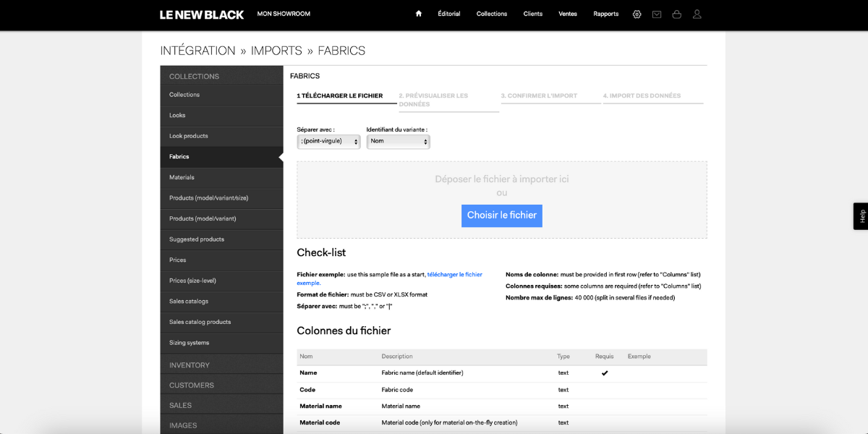Open settings via the gear icon

pyautogui.click(x=637, y=14)
